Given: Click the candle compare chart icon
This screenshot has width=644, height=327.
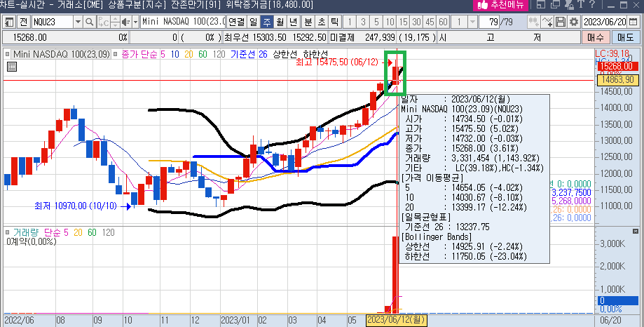Looking at the screenshot, I should [533, 22].
